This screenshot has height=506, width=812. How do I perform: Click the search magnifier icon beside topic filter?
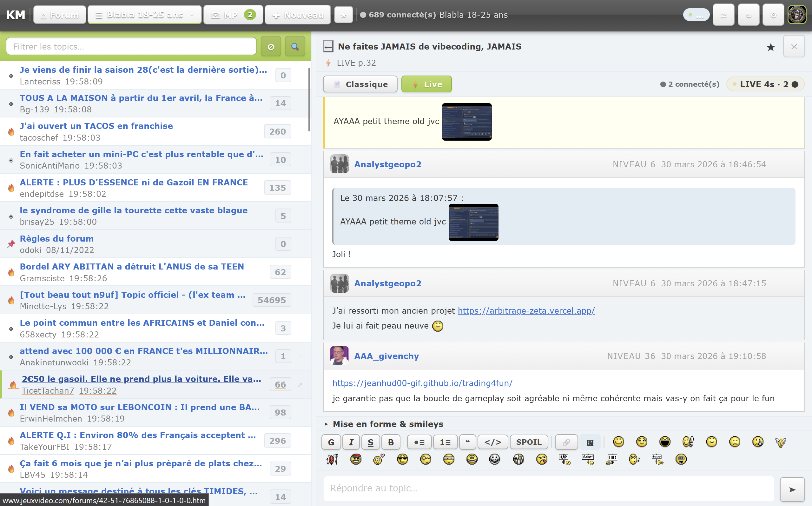pyautogui.click(x=295, y=47)
